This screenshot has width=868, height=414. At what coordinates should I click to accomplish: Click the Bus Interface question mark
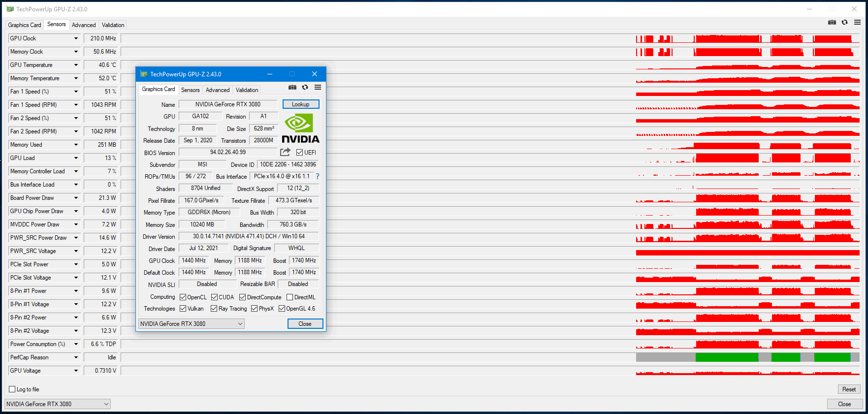318,176
